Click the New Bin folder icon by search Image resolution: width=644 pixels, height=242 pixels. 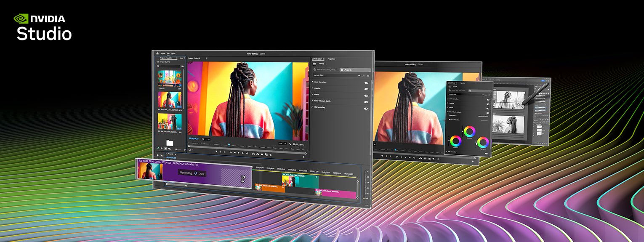coord(182,66)
